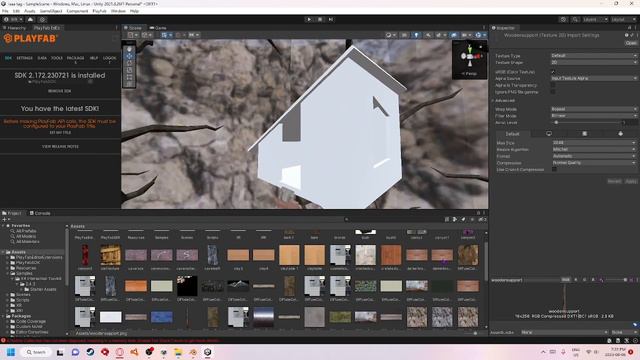Image resolution: width=640 pixels, height=360 pixels.
Task: Select the Rotate tool in Scene toolbar
Action: [130, 63]
